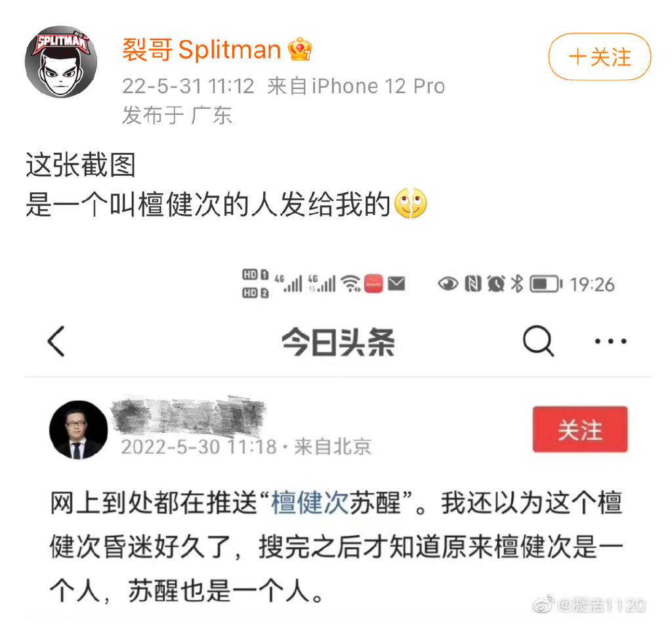Open the blue 檀健次 hashtag link
This screenshot has width=672, height=627.
click(310, 502)
